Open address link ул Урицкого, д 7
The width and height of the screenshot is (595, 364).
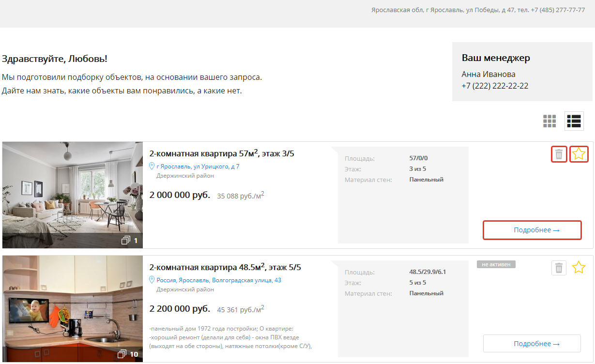pos(198,167)
